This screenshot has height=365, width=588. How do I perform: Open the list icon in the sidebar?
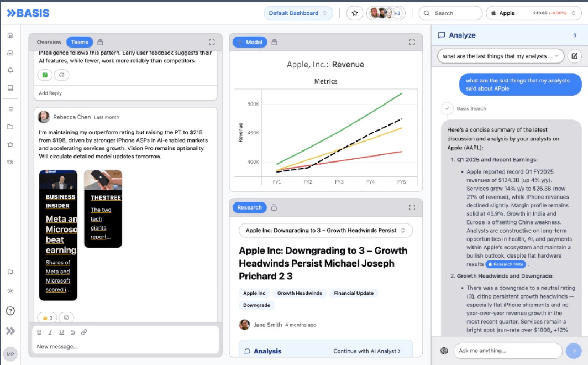point(11,109)
